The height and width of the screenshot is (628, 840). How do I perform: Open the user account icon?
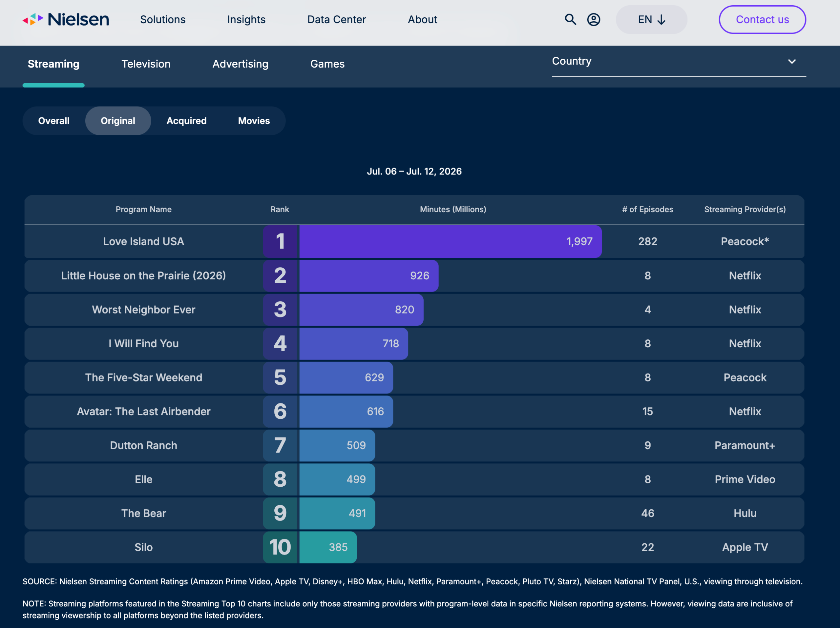[594, 19]
